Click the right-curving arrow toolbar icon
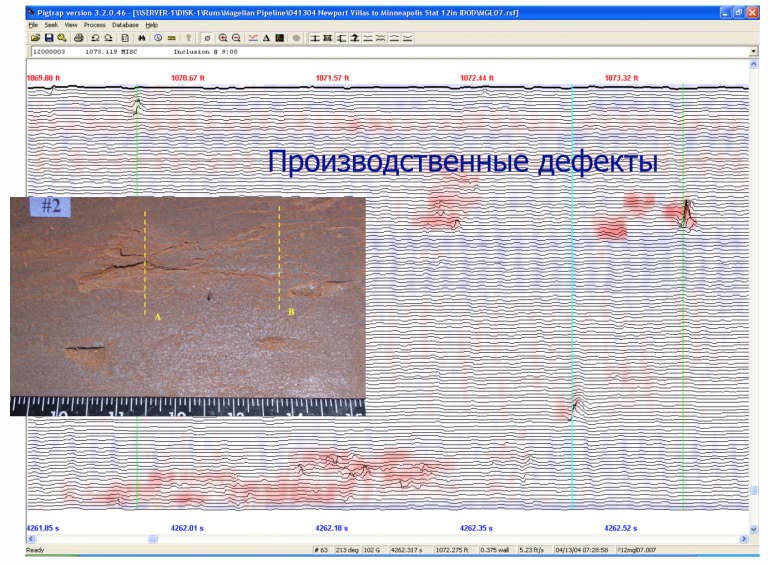The height and width of the screenshot is (565, 768). [x=108, y=38]
